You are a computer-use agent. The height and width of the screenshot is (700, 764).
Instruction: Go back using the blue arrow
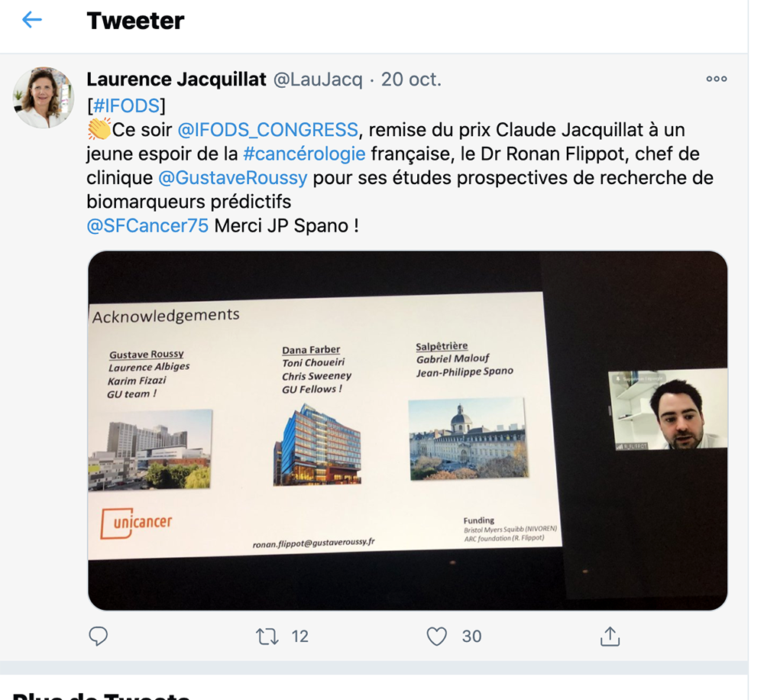(x=32, y=20)
